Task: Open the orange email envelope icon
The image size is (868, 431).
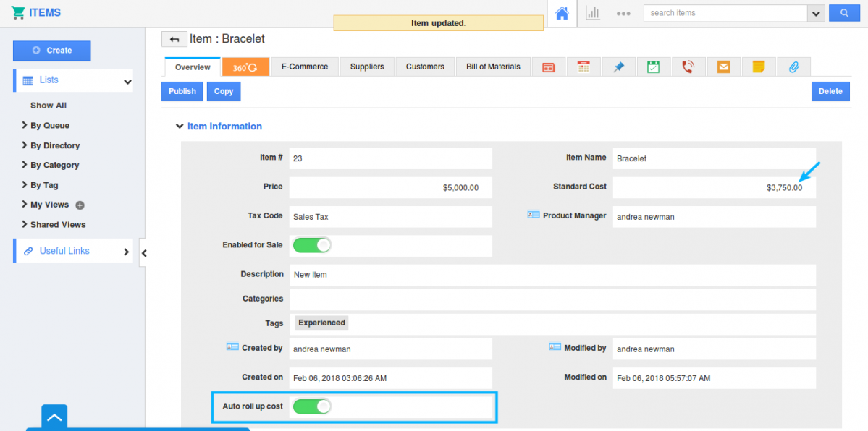Action: tap(723, 67)
